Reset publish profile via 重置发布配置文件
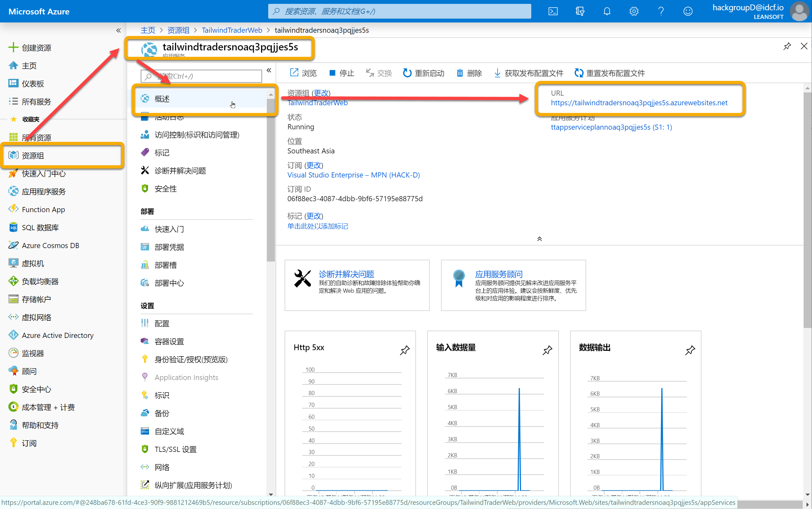 610,73
